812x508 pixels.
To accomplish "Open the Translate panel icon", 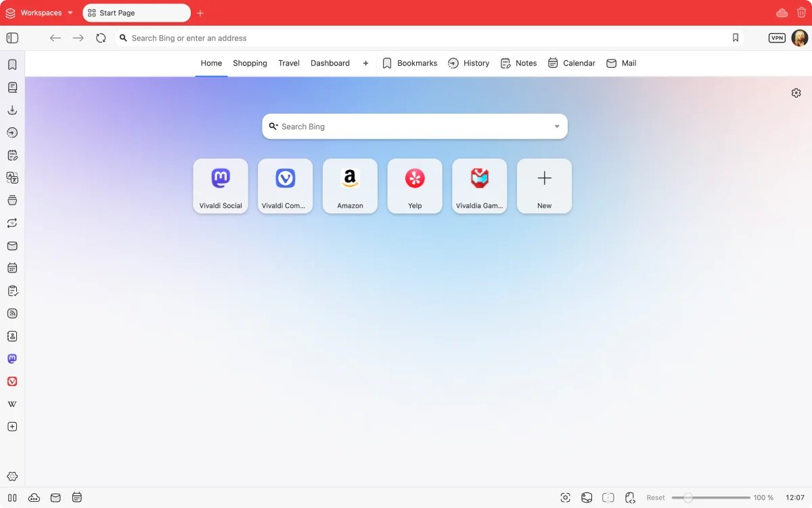I will pos(12,177).
